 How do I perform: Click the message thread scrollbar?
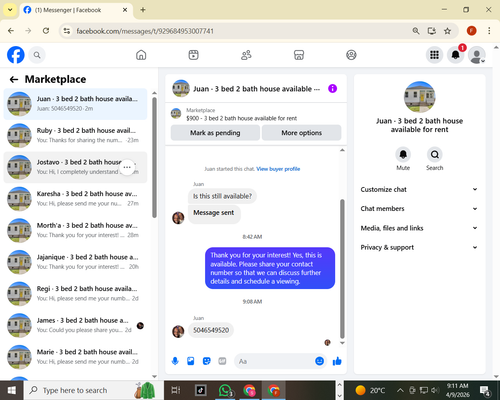[x=342, y=268]
